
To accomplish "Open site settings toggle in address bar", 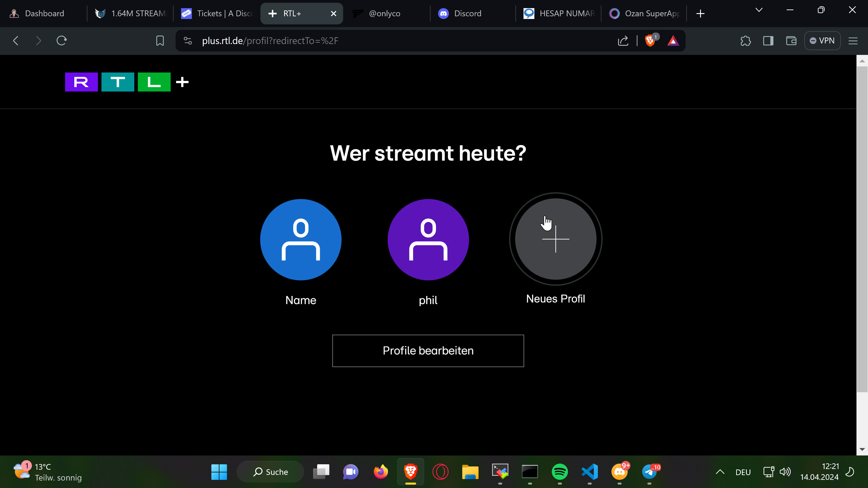I will [188, 41].
